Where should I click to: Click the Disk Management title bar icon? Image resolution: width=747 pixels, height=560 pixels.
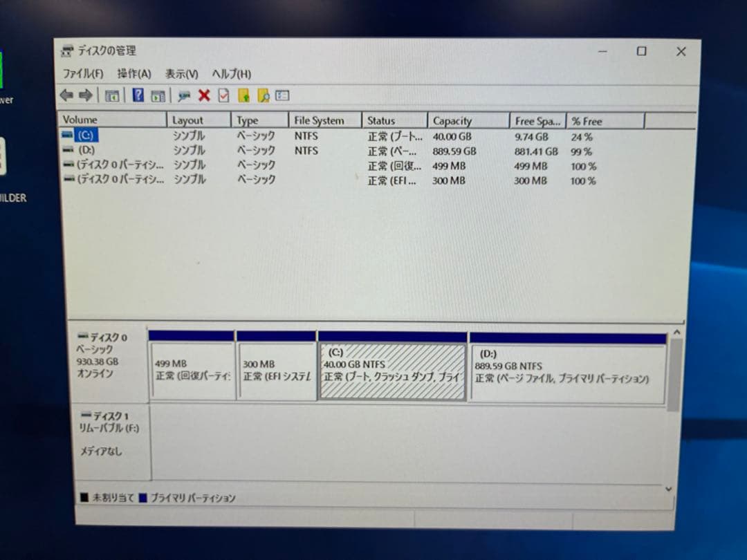(x=67, y=50)
